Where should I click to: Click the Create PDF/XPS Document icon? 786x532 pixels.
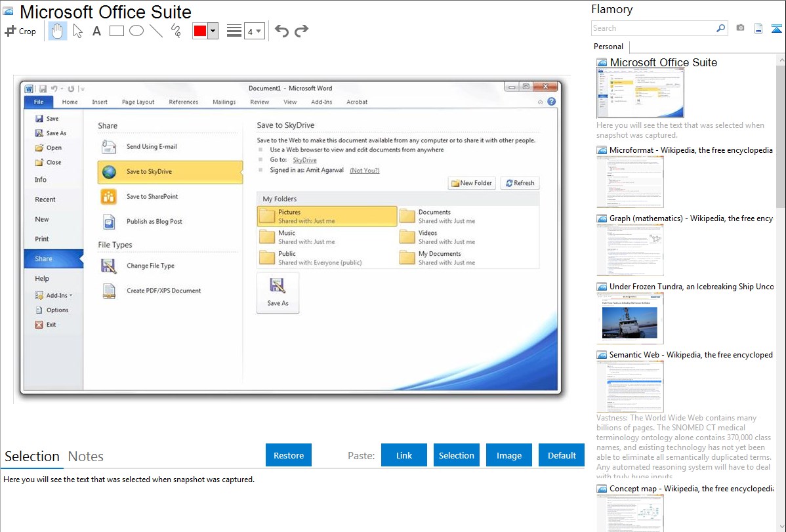point(109,291)
